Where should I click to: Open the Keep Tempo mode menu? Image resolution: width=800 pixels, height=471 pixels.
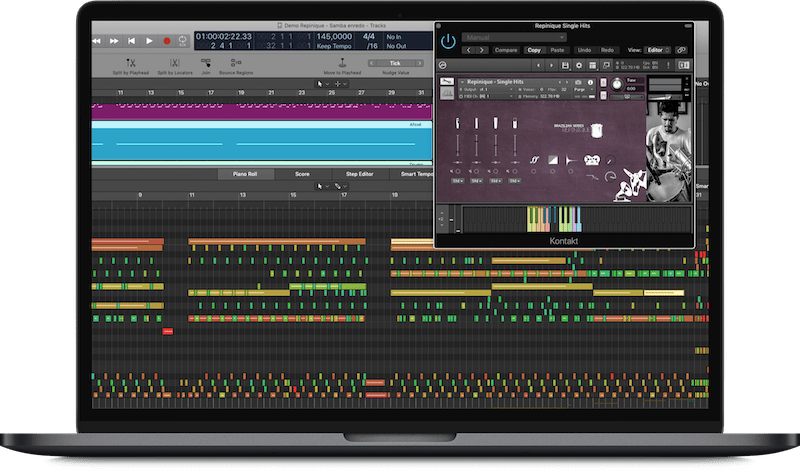(334, 46)
